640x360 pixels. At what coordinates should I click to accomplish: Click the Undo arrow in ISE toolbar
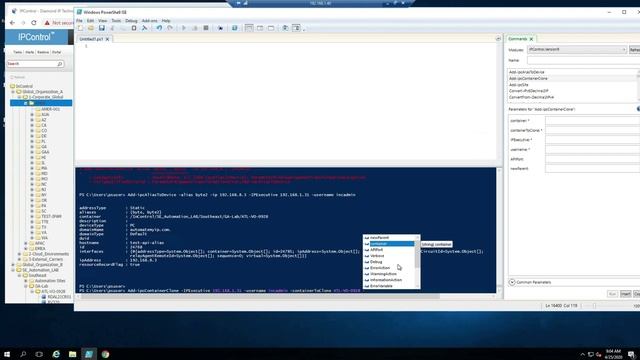(x=159, y=28)
